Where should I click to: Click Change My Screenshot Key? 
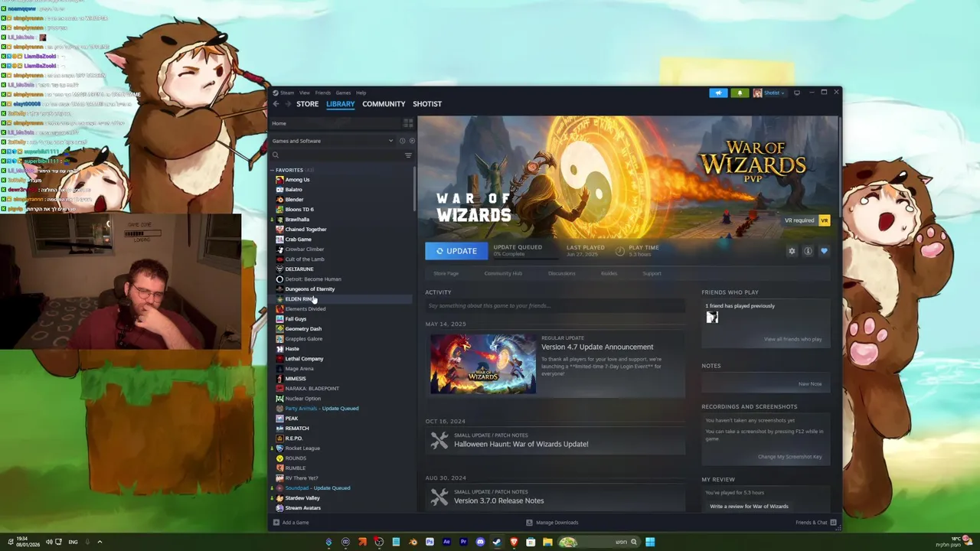pyautogui.click(x=790, y=457)
